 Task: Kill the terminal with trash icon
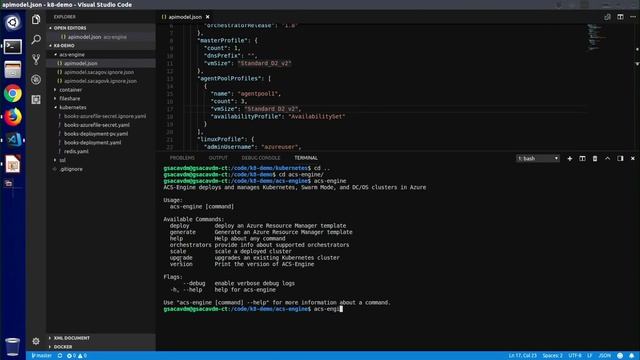(595, 158)
